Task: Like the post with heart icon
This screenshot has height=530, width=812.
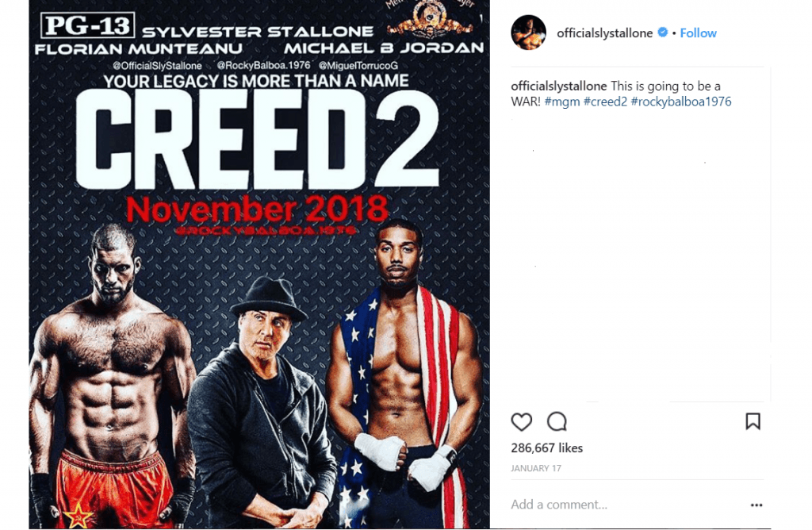Action: (x=521, y=422)
